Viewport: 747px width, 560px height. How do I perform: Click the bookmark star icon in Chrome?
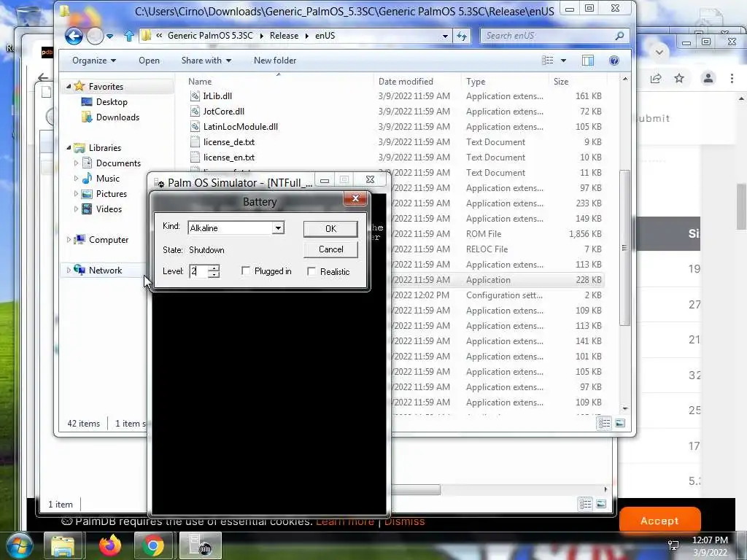[x=679, y=79]
